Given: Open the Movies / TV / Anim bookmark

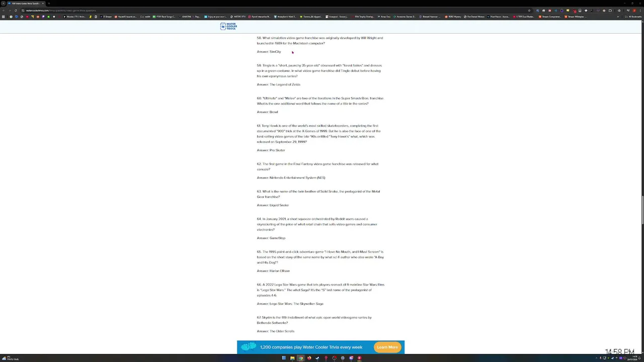Looking at the screenshot, I should click(x=74, y=17).
